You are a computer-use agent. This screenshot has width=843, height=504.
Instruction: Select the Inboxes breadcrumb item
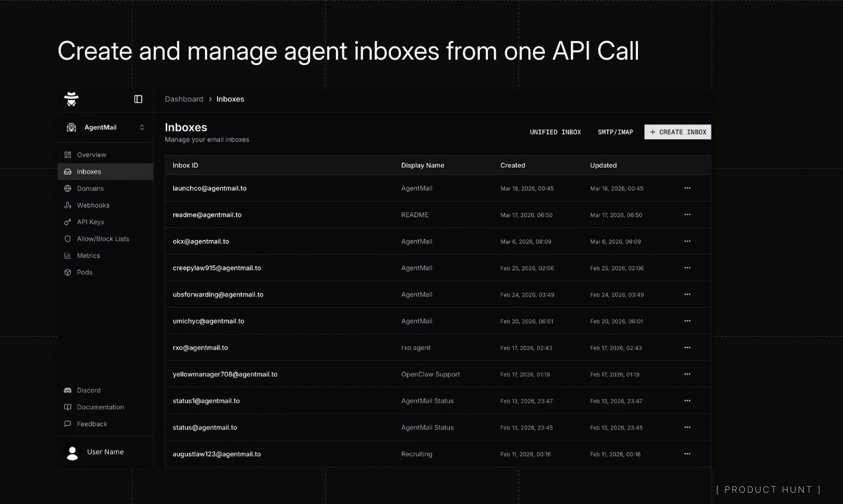pyautogui.click(x=230, y=99)
